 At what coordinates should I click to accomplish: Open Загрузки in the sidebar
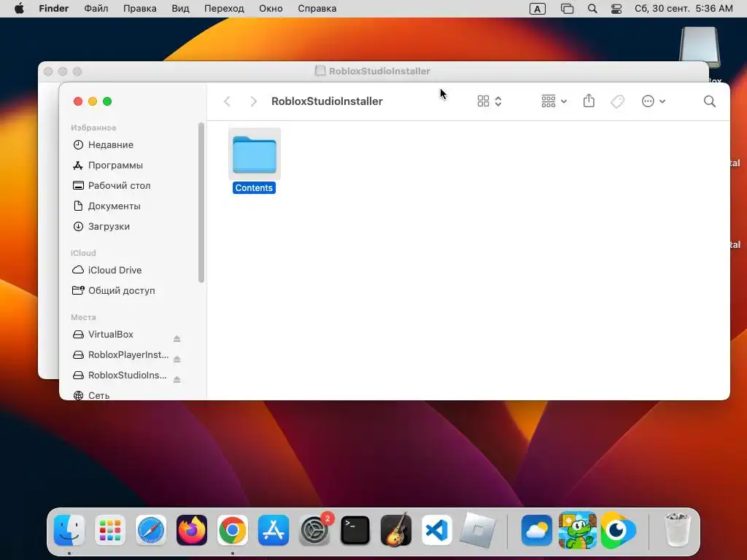pos(109,227)
